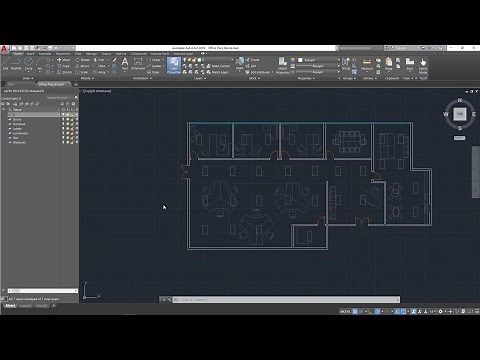This screenshot has width=480, height=360.
Task: Click Match Layer button
Action: tap(217, 72)
